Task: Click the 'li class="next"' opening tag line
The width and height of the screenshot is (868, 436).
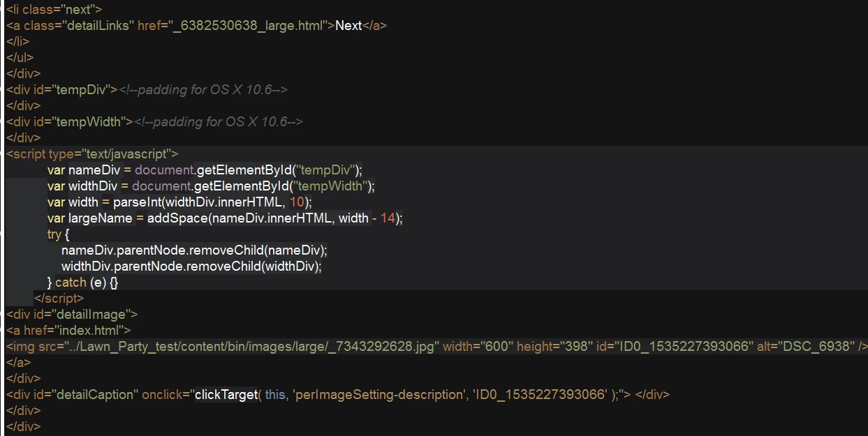Action: coord(54,10)
